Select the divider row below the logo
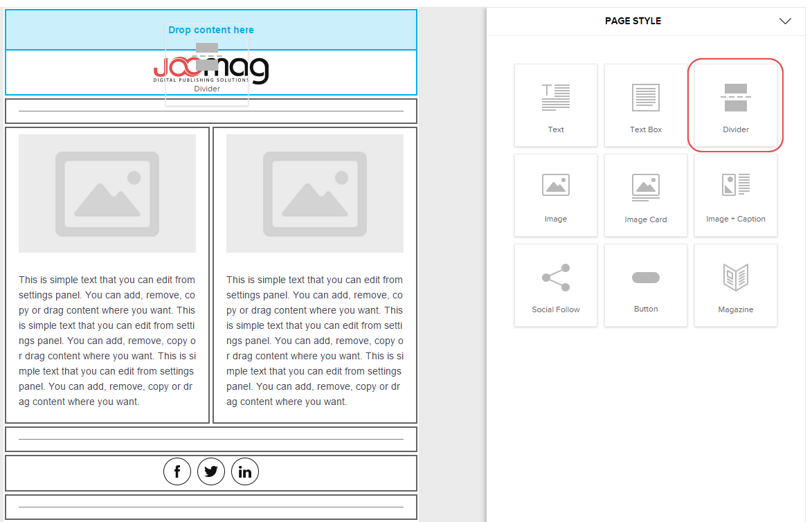 (x=211, y=111)
